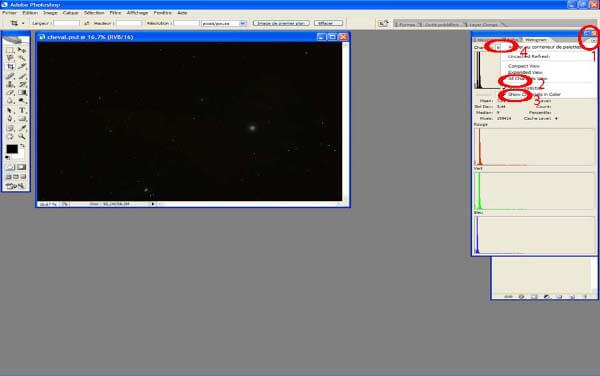This screenshot has height=376, width=600.
Task: Select the Rectangular Marquee tool
Action: point(10,50)
